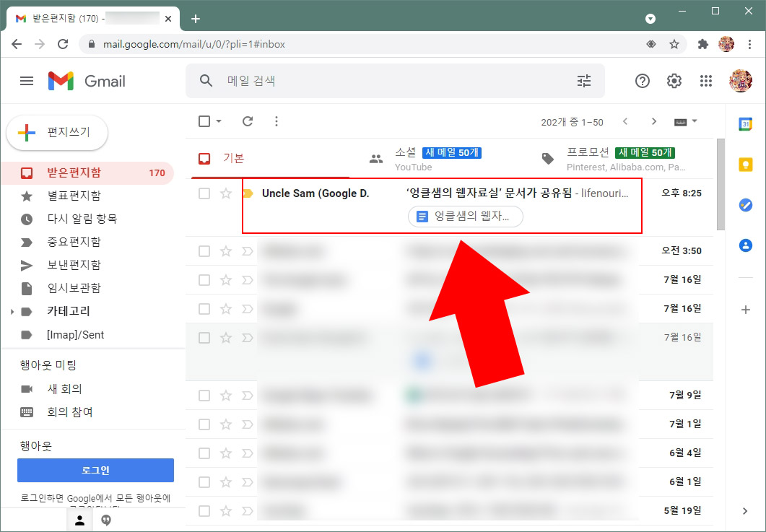The image size is (766, 532).
Task: Open the 엉클샘의 웹자료실 attachment chip
Action: pos(464,216)
